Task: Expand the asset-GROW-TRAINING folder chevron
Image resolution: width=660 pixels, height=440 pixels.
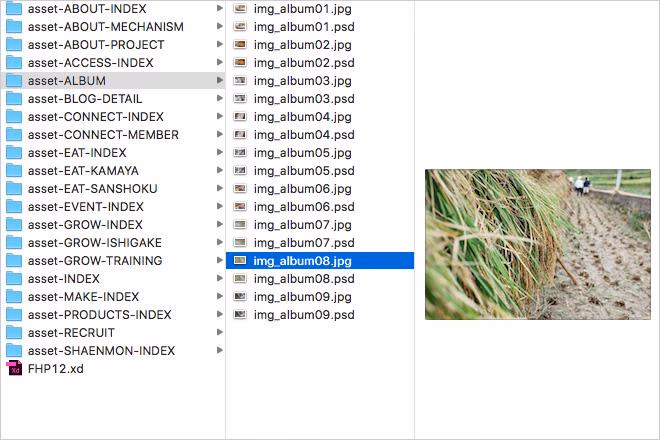Action: coord(219,260)
